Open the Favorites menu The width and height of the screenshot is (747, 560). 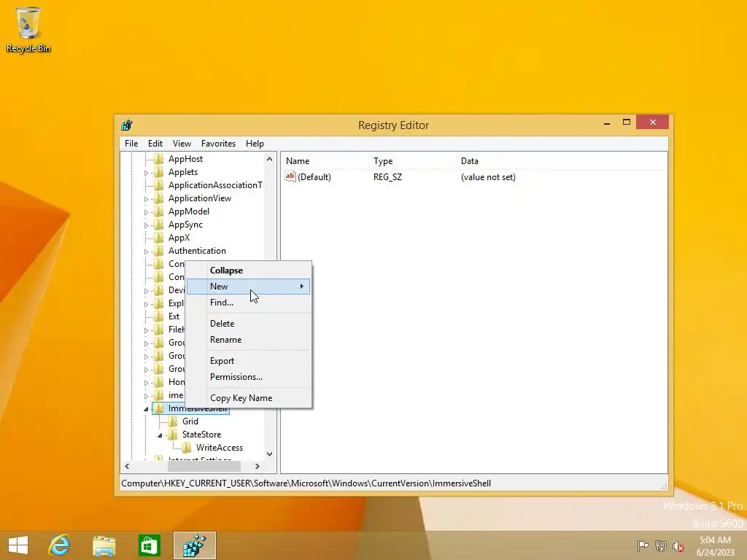click(218, 144)
